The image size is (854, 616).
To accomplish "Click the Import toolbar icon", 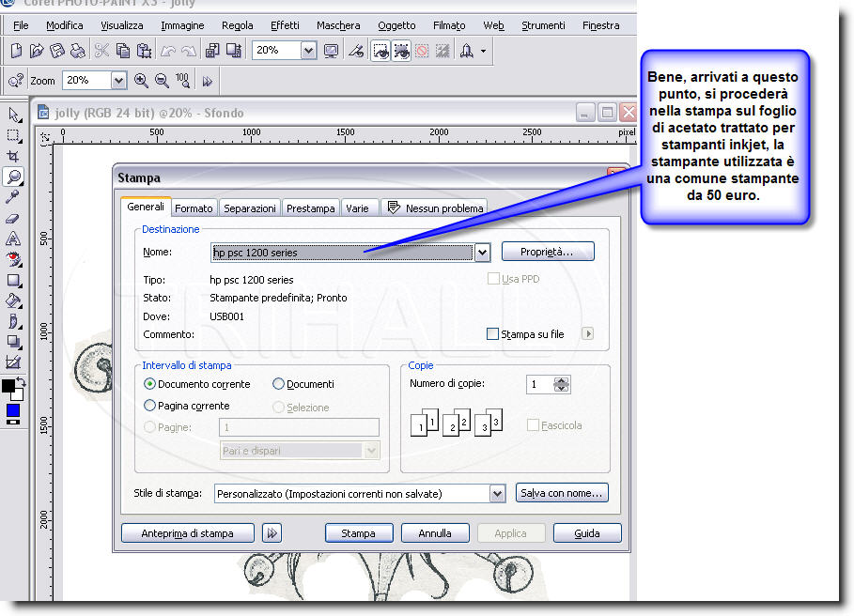I will [x=212, y=51].
